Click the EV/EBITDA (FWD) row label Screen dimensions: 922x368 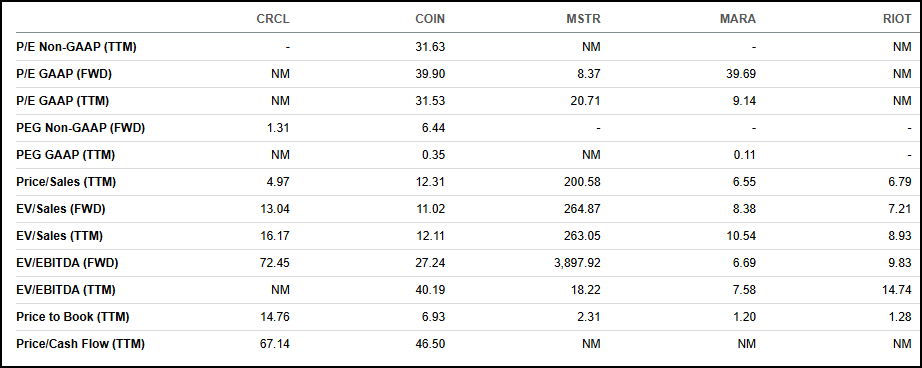coord(68,263)
